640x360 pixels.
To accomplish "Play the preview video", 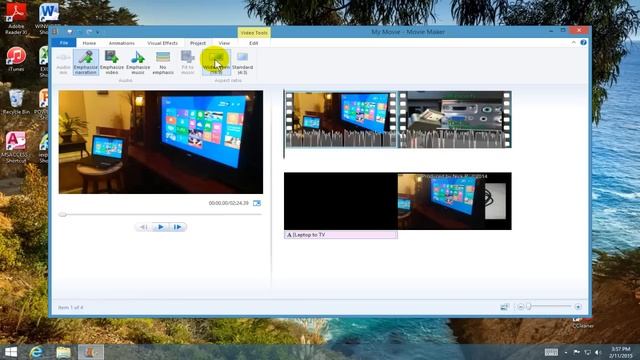I will 160,227.
